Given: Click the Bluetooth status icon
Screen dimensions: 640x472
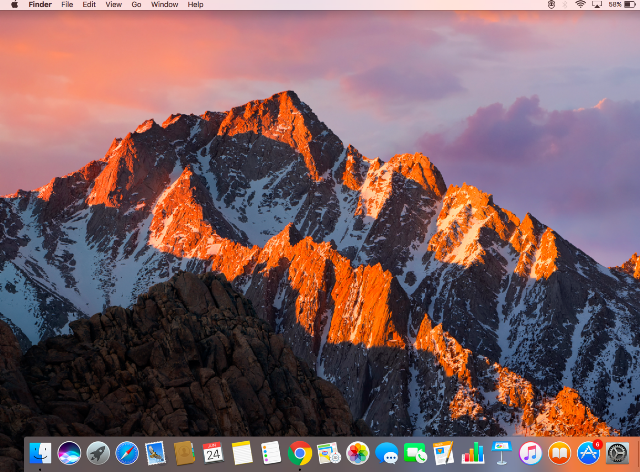Looking at the screenshot, I should pos(565,4).
